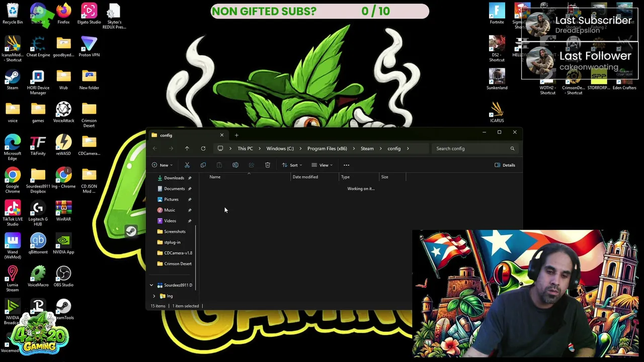The image size is (644, 362).
Task: Open VoiceAttack desktop icon
Action: point(63,113)
